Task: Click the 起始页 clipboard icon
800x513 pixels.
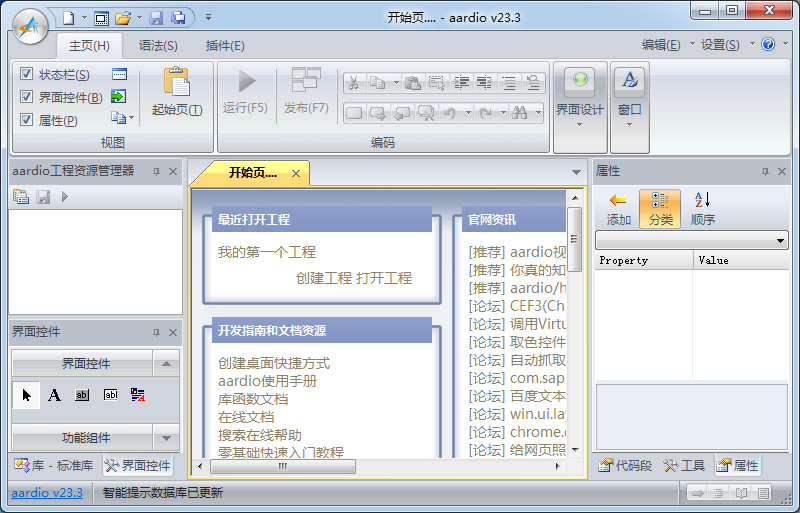Action: coord(176,83)
